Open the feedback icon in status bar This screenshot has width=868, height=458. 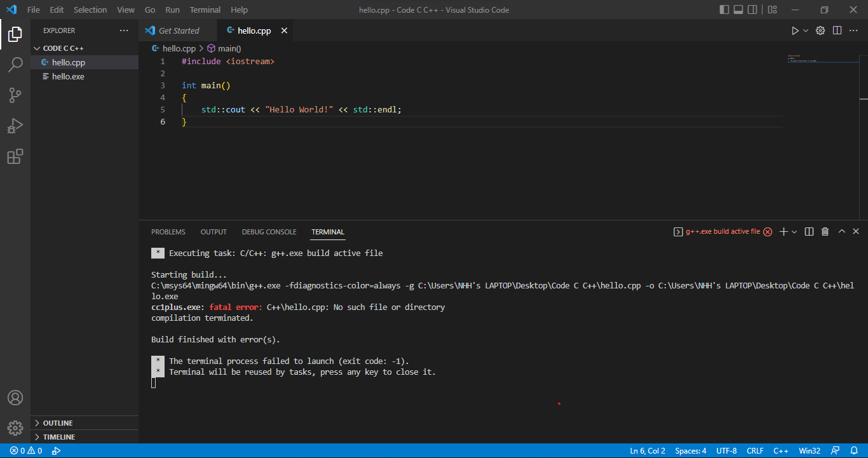[x=836, y=451]
